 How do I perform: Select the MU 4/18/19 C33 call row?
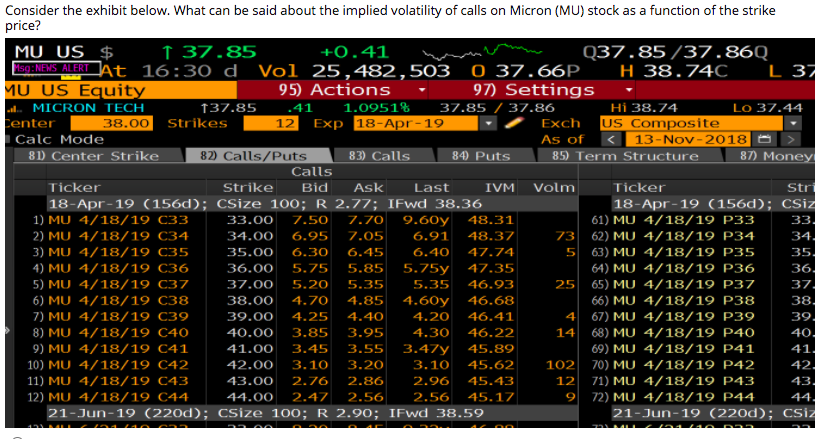point(295,220)
